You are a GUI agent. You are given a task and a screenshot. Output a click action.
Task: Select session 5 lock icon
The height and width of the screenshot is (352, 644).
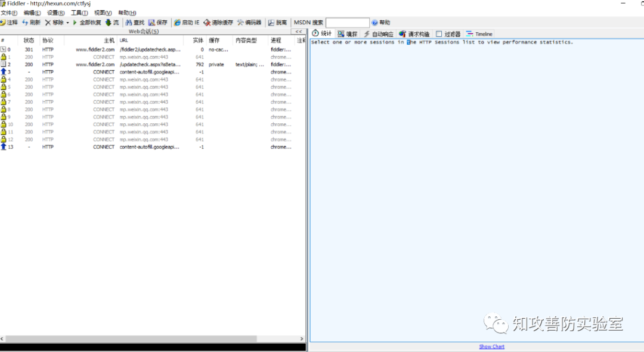(x=4, y=87)
